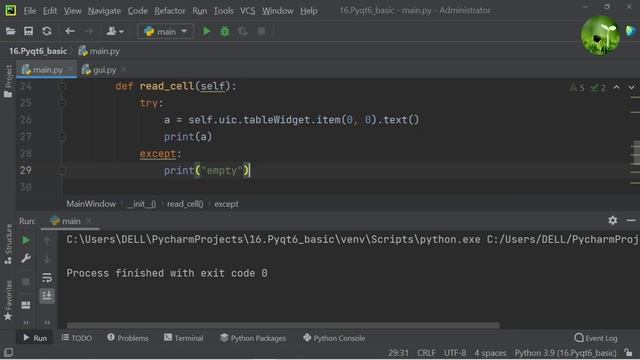Open the Run tool window button
Screen dimensions: 640x360
[35, 338]
